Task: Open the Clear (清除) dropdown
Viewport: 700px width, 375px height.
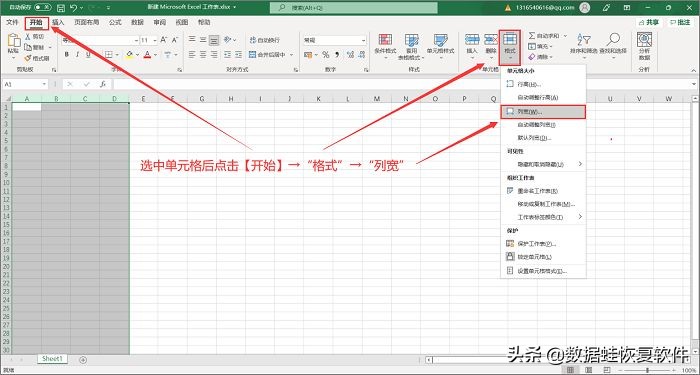Action: (541, 57)
